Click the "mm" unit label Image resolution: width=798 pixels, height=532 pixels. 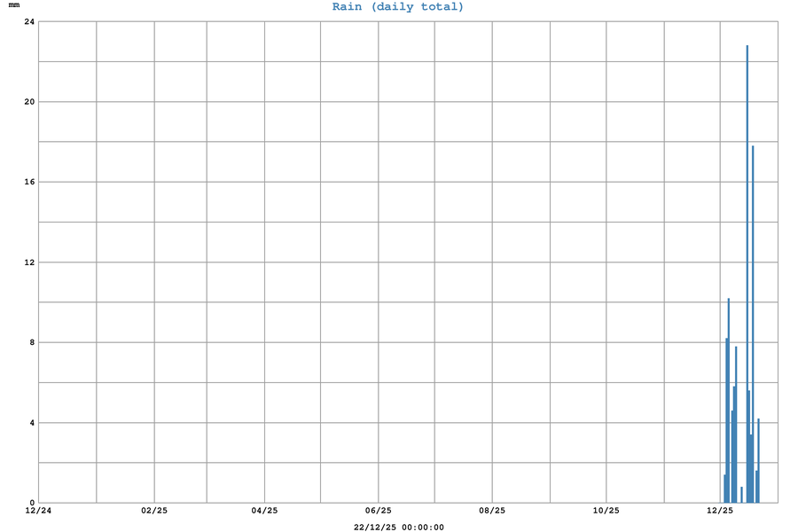point(14,5)
